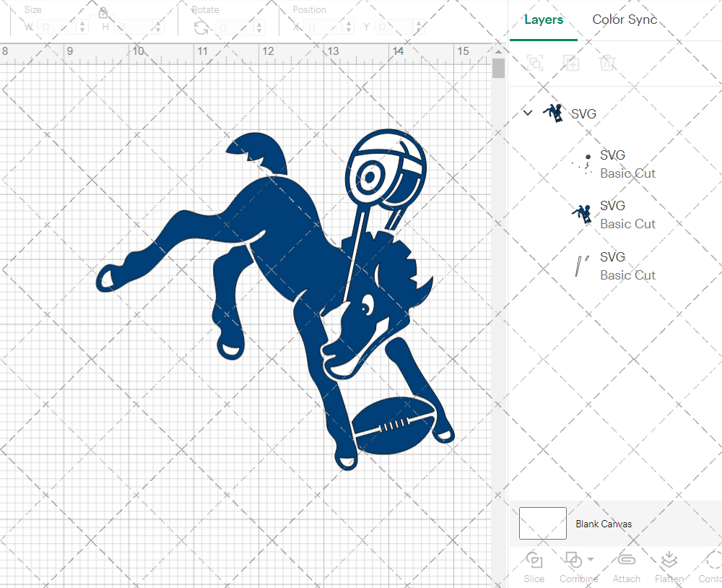Click the Position X stepper arrows
This screenshot has height=588, width=722.
(x=349, y=27)
